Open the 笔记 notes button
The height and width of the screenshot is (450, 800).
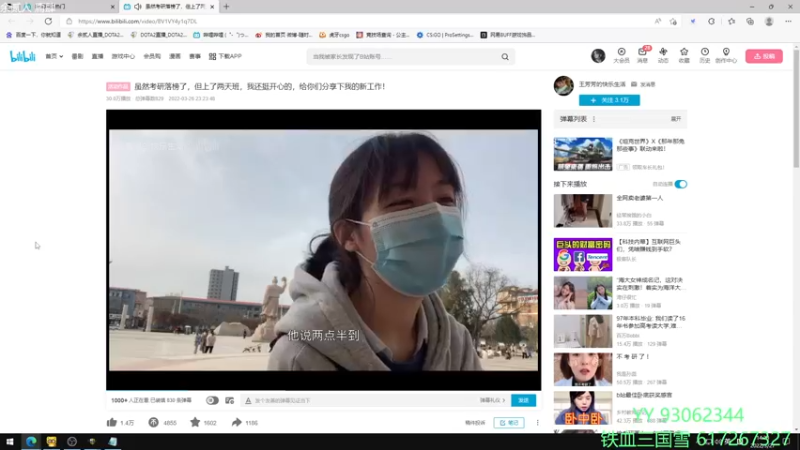(509, 423)
